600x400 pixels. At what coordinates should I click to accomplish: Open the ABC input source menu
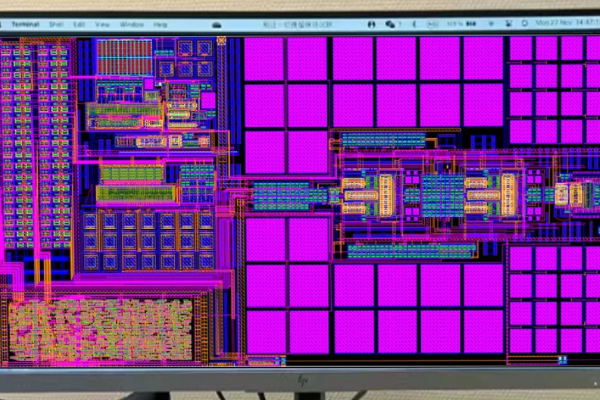point(432,24)
